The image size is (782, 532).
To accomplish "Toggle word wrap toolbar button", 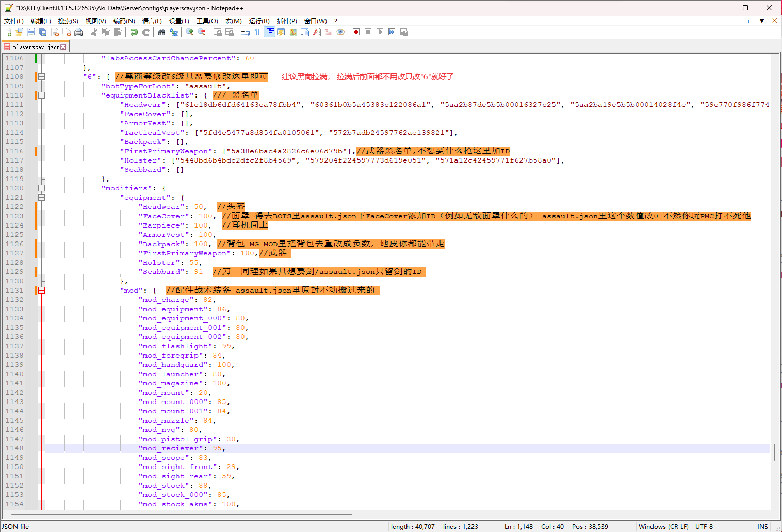I will click(x=246, y=32).
